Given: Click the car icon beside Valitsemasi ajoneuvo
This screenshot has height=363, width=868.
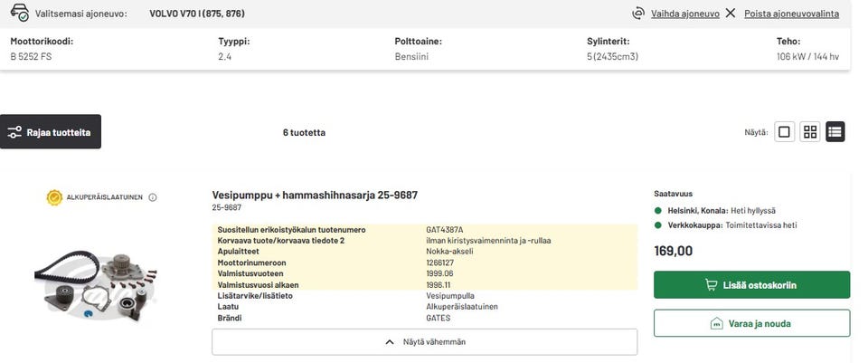Looking at the screenshot, I should pyautogui.click(x=19, y=14).
